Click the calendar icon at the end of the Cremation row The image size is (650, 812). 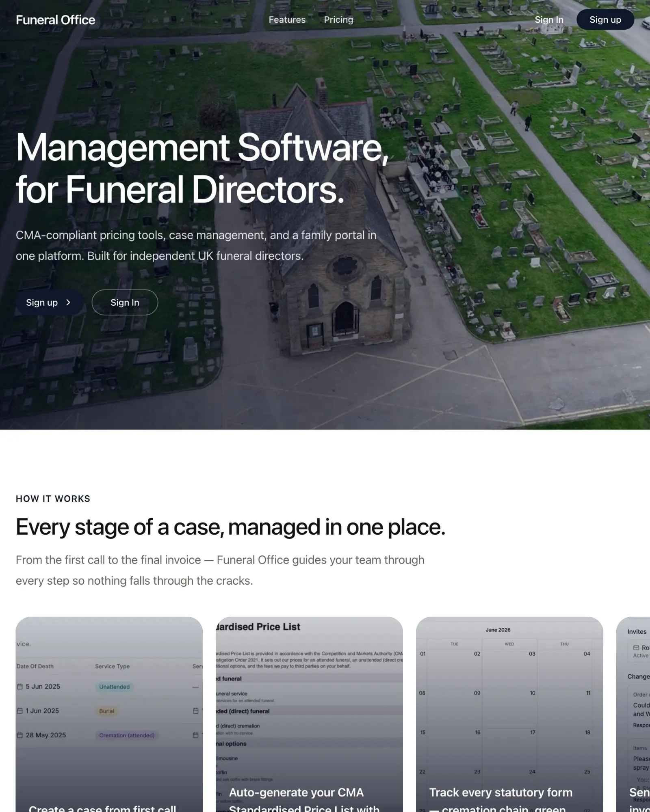pyautogui.click(x=195, y=735)
